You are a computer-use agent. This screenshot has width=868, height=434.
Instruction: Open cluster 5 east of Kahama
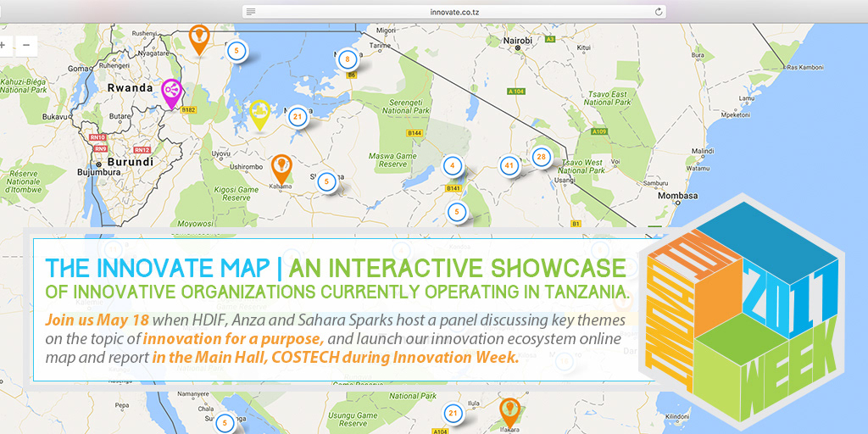[326, 181]
